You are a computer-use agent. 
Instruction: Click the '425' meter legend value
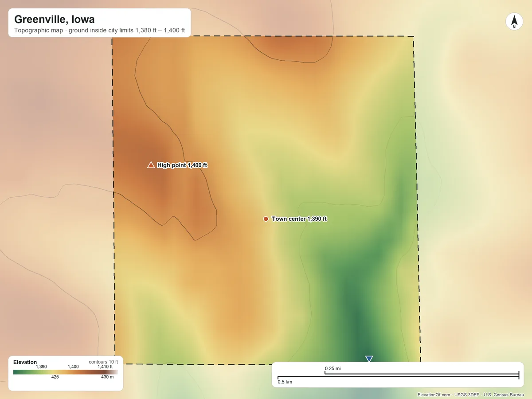55,377
